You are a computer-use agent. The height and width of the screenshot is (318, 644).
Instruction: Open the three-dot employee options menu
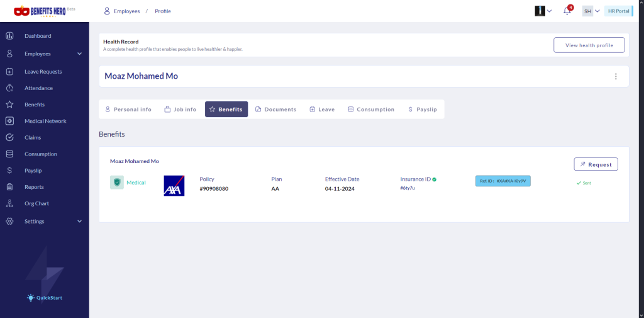[615, 76]
